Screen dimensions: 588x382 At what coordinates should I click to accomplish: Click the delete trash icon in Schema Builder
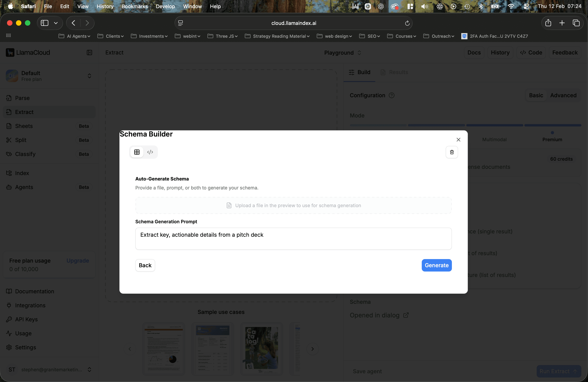click(x=452, y=152)
